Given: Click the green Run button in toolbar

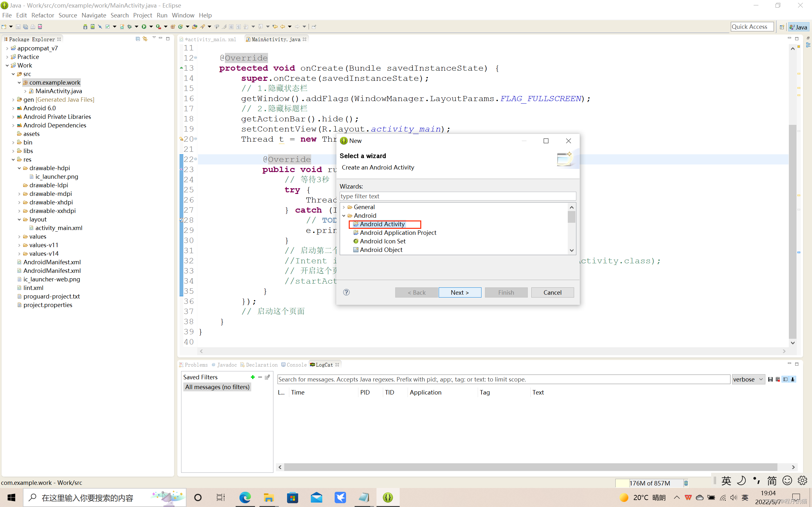Looking at the screenshot, I should coord(144,27).
